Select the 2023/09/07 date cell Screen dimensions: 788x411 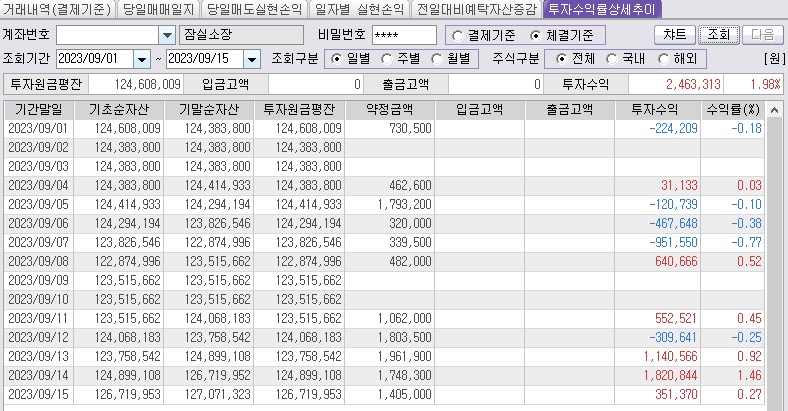coord(39,243)
